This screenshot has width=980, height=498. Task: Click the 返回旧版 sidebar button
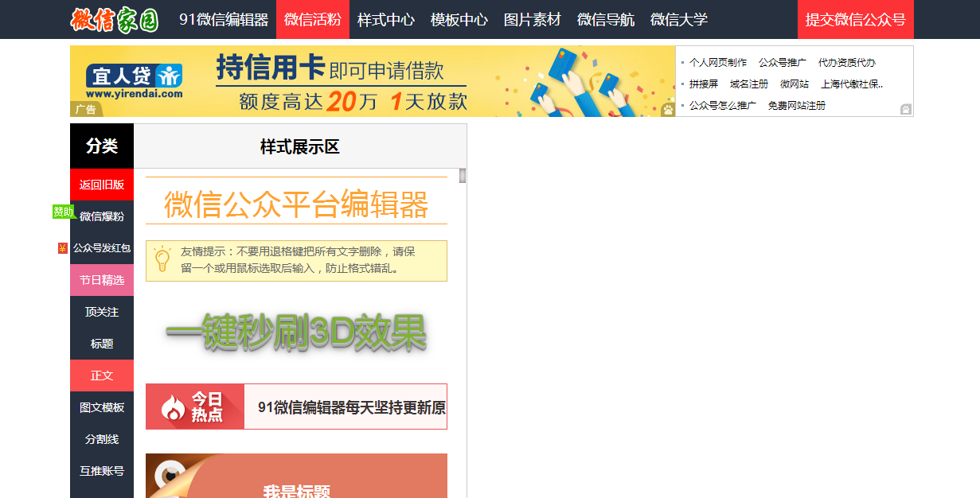click(102, 185)
